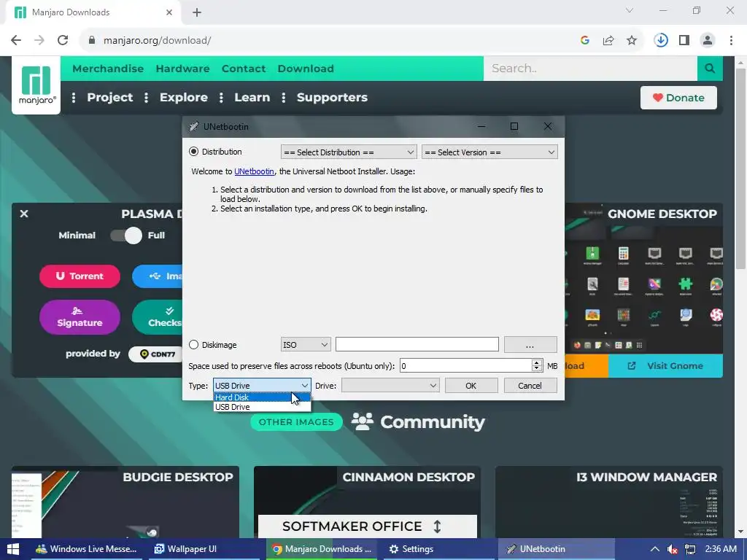747x560 pixels.
Task: Open the Select Version dropdown
Action: [x=489, y=152]
